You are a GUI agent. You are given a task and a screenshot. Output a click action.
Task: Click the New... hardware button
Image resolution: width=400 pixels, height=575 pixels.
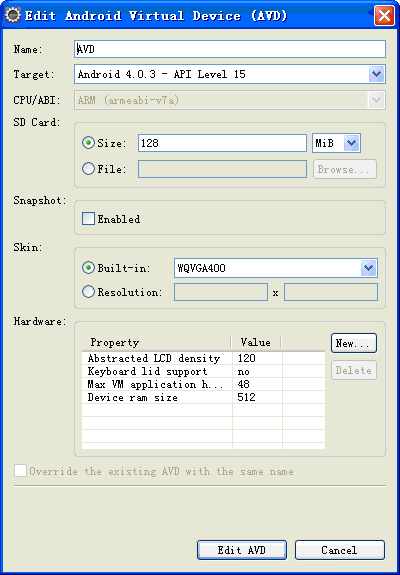click(354, 343)
